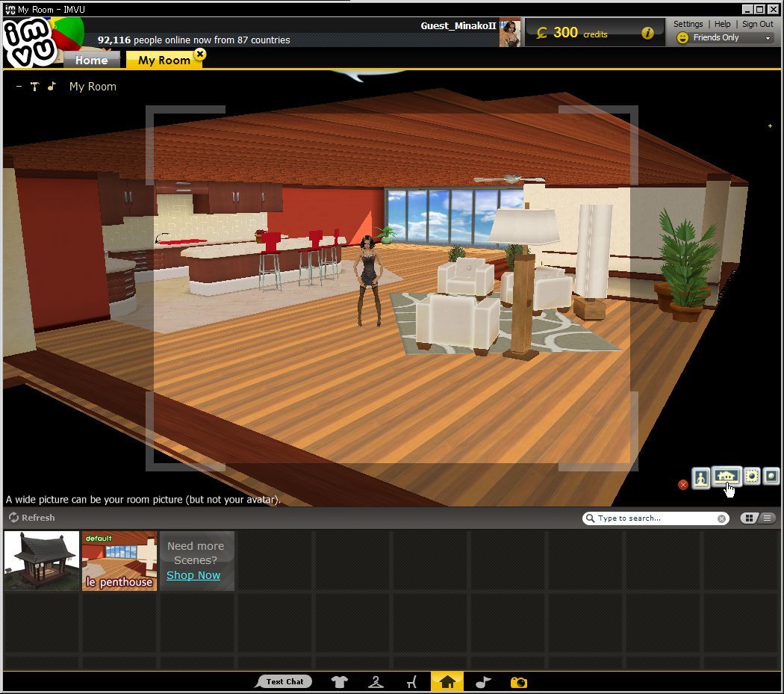The width and height of the screenshot is (784, 694).
Task: Select the pagoda scene thumbnail
Action: pyautogui.click(x=42, y=561)
